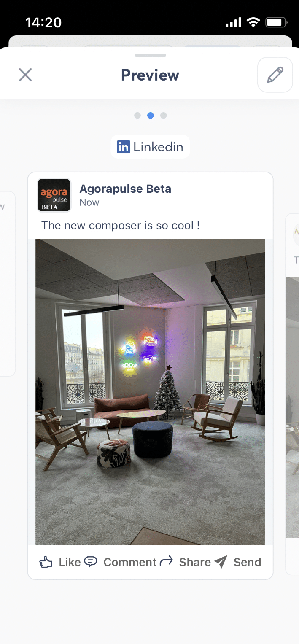Tap the post text about new composer
The image size is (299, 644).
point(121,225)
